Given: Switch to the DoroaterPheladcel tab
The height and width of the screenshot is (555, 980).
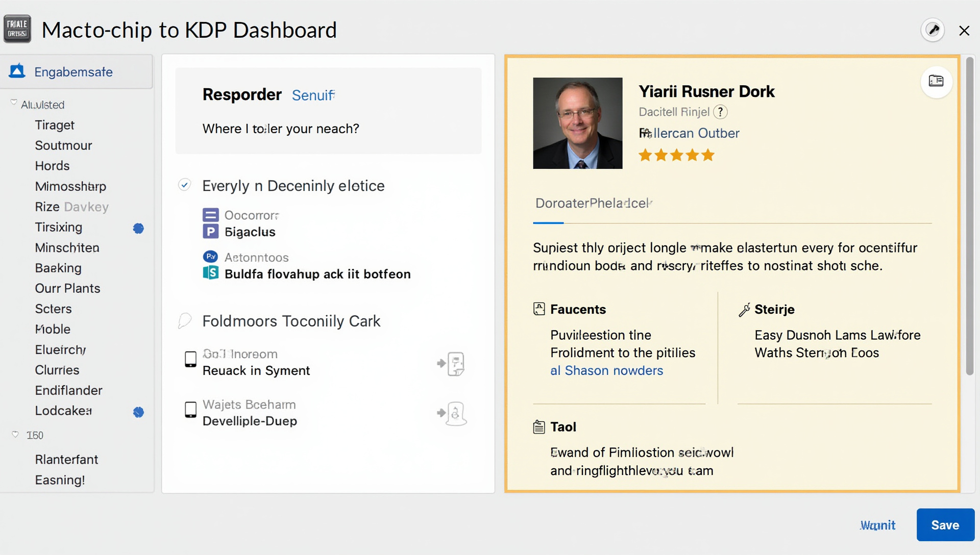Looking at the screenshot, I should (x=593, y=204).
